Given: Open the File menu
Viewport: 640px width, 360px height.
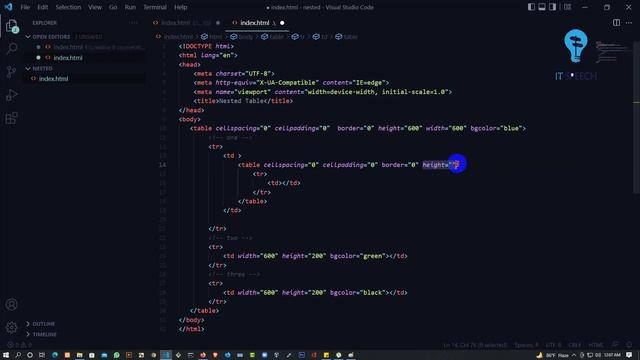Looking at the screenshot, I should (x=25, y=7).
